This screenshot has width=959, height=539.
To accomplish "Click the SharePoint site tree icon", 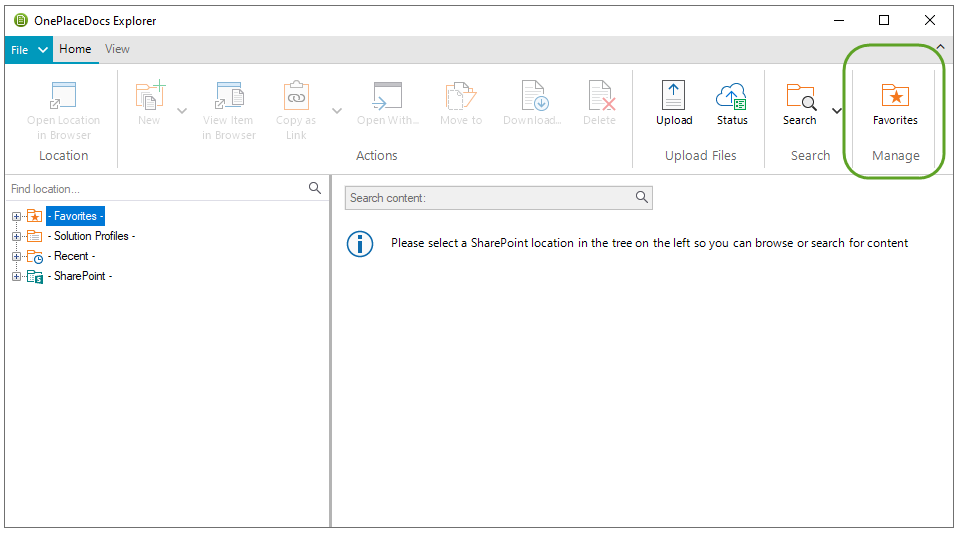I will (x=35, y=277).
